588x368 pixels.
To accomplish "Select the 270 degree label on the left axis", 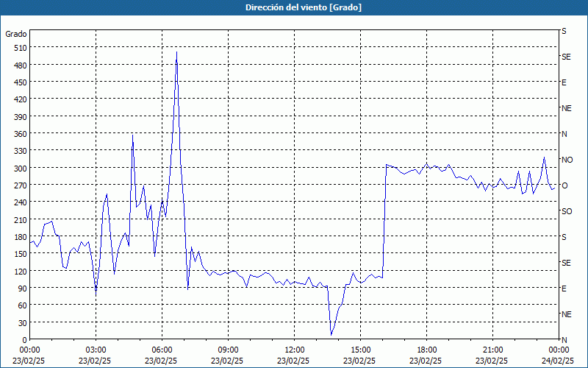I will point(18,185).
